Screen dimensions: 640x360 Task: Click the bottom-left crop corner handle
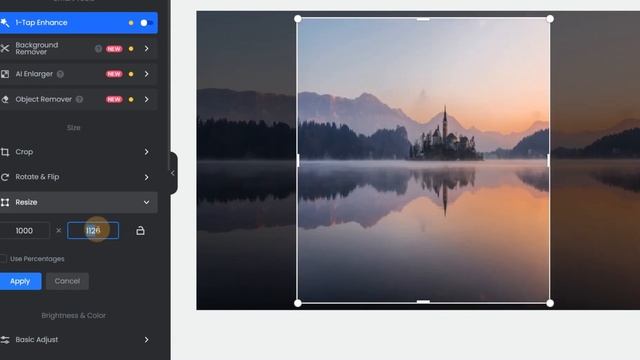tap(298, 303)
